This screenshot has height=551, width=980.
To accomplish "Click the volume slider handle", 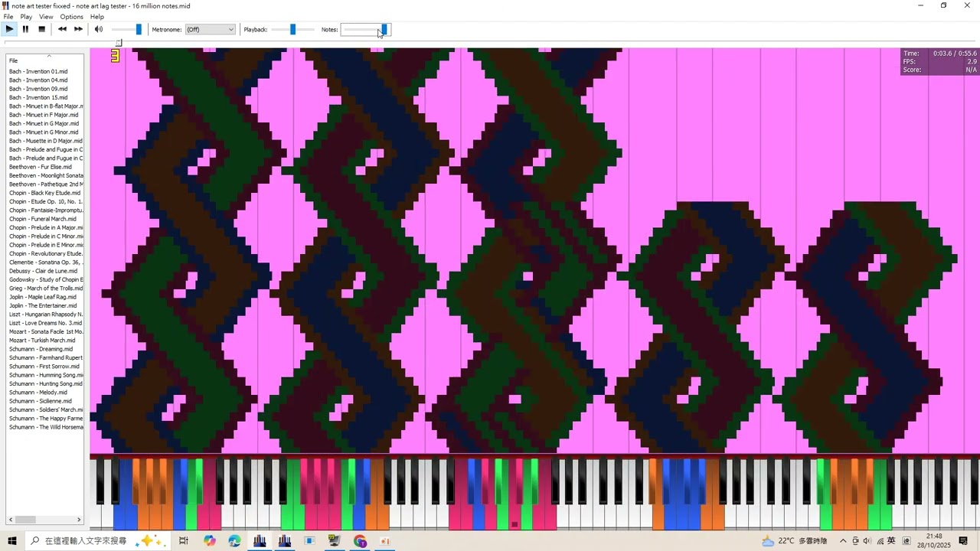I will tap(139, 29).
